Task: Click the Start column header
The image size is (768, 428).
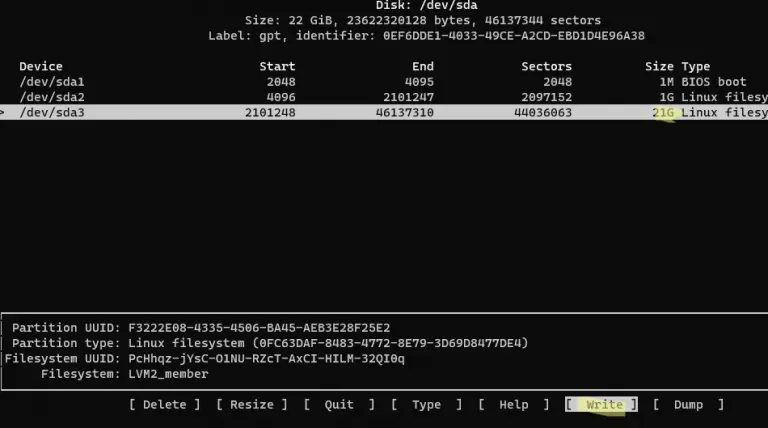Action: coord(277,66)
